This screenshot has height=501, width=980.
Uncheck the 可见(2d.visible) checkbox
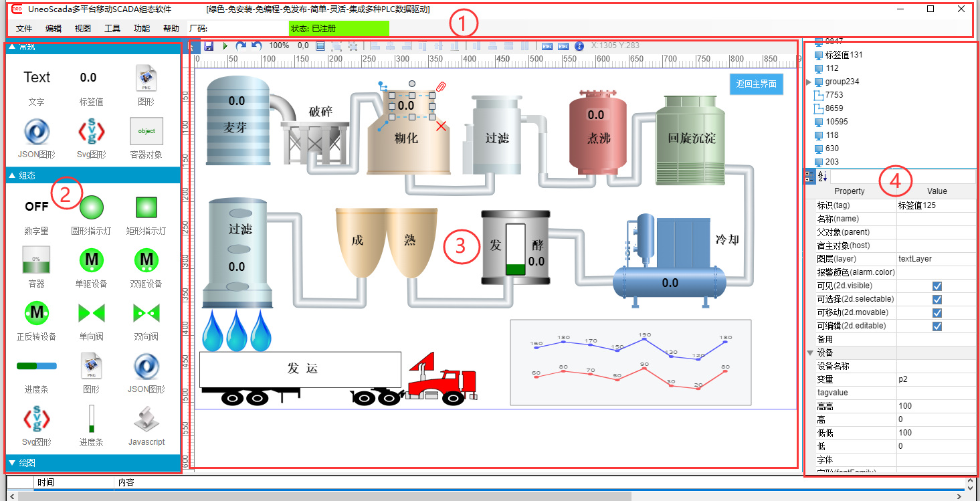tap(937, 286)
